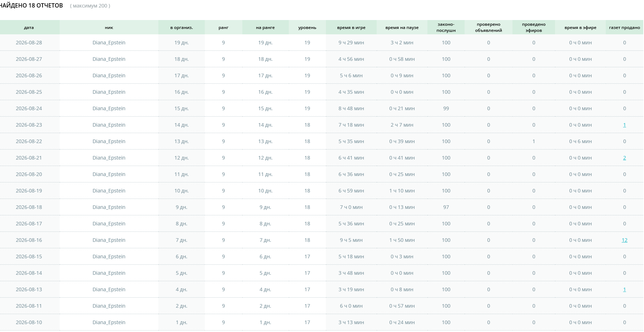Click the 'в организ.' column header
The height and width of the screenshot is (332, 644).
[x=182, y=28]
